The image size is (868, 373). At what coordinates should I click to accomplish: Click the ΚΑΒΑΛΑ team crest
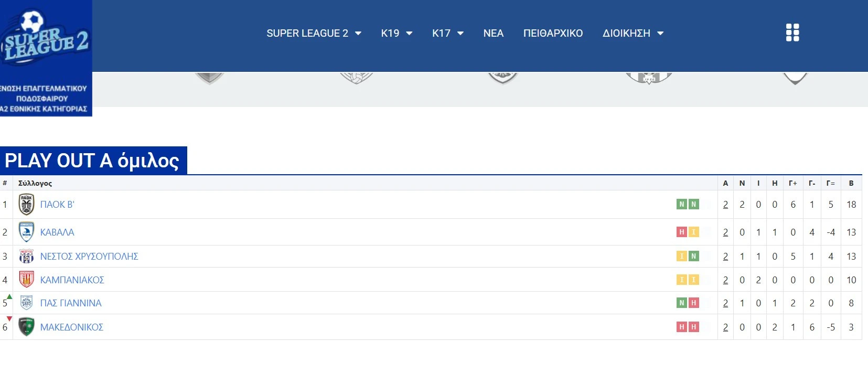tap(26, 232)
